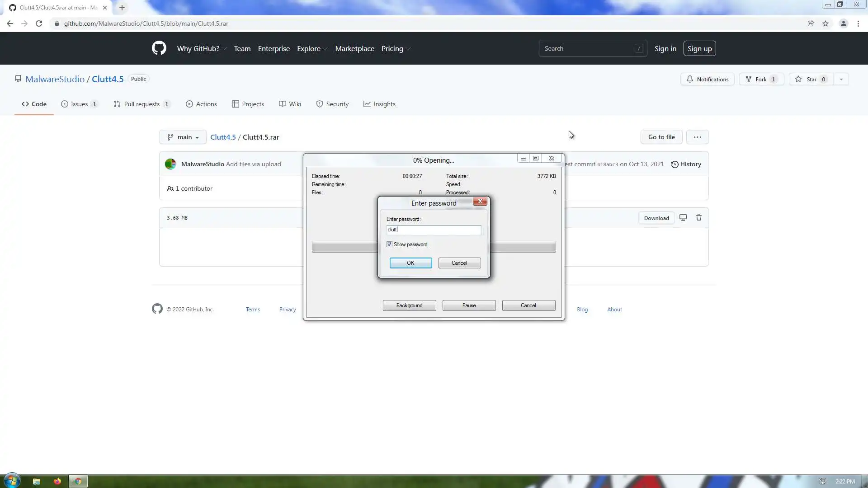Viewport: 868px width, 488px height.
Task: Toggle the Show password checkbox
Action: coord(389,244)
